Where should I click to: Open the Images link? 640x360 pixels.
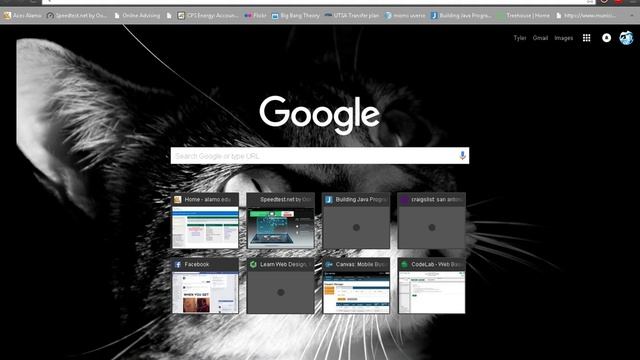[564, 38]
